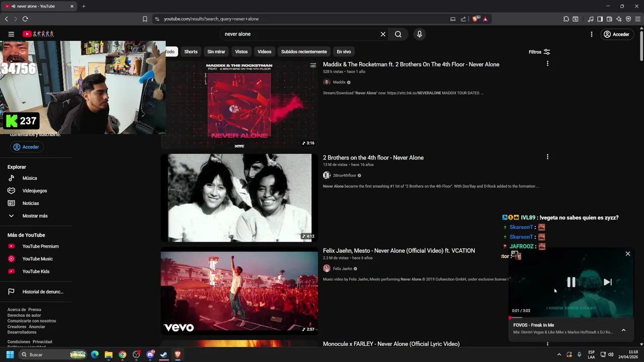Open the Brave playlist music-note icon
The height and width of the screenshot is (362, 644).
[x=591, y=19]
